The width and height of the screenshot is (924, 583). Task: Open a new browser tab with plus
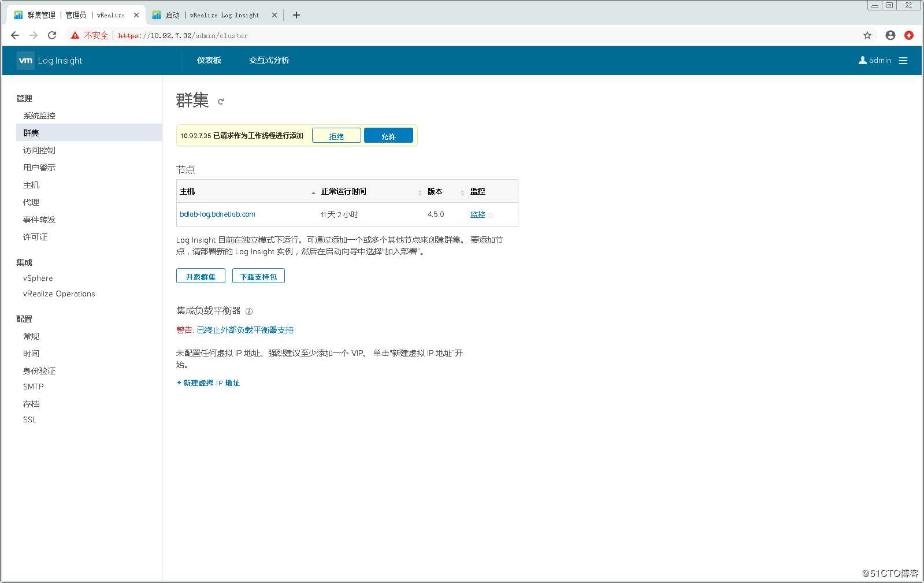click(296, 15)
